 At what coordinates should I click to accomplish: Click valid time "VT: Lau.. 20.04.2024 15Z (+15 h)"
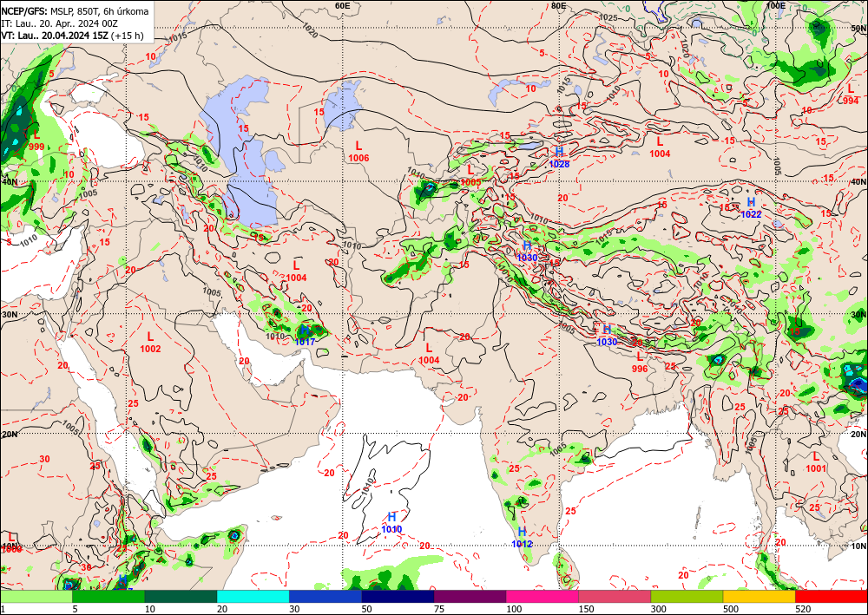73,36
